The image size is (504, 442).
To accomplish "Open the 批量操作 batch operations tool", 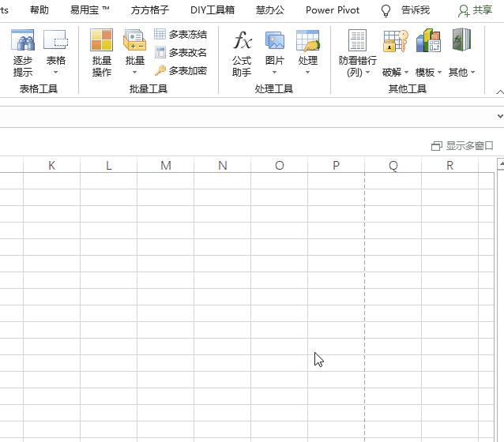I will 102,53.
